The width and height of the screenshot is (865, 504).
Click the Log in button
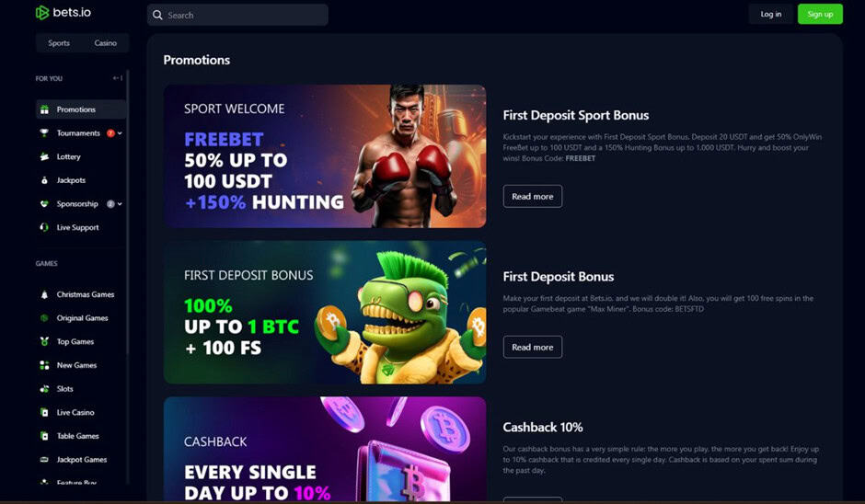[770, 15]
